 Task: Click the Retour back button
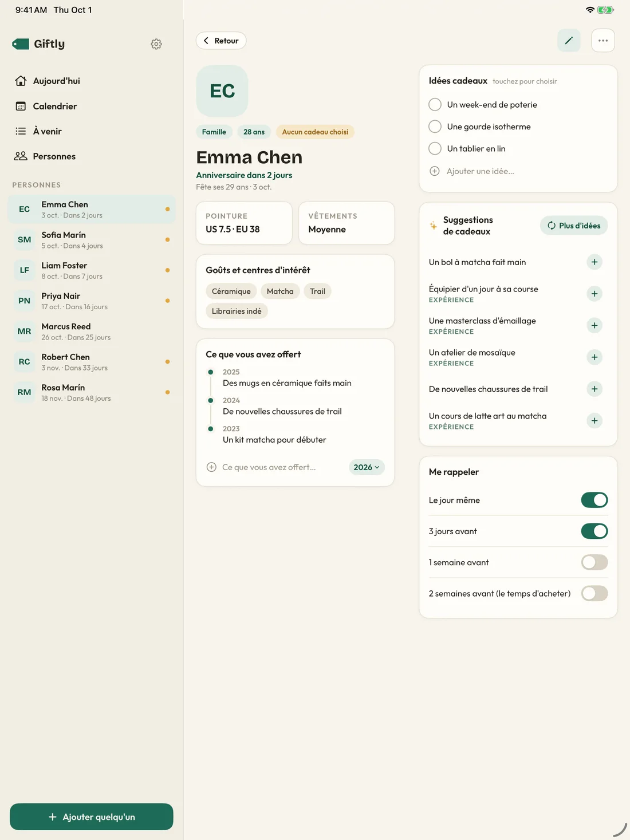[221, 41]
